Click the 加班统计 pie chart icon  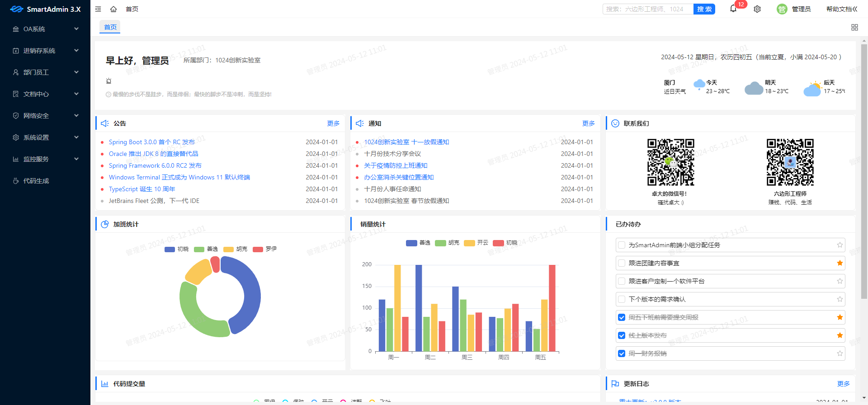[x=105, y=224]
